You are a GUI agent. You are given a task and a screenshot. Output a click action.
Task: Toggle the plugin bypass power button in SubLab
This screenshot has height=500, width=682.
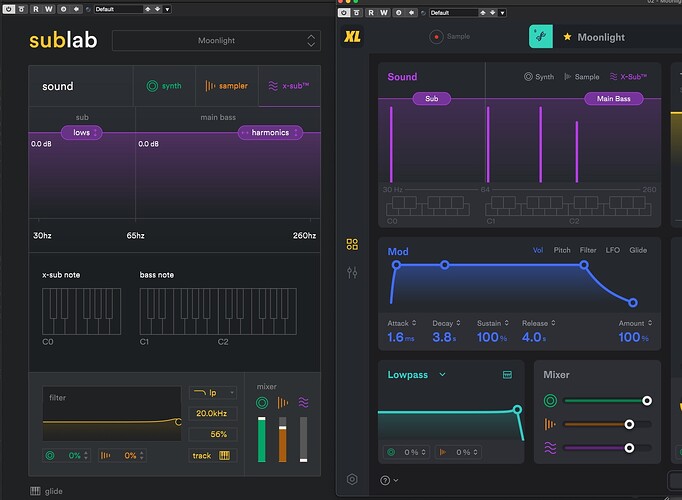pyautogui.click(x=7, y=8)
